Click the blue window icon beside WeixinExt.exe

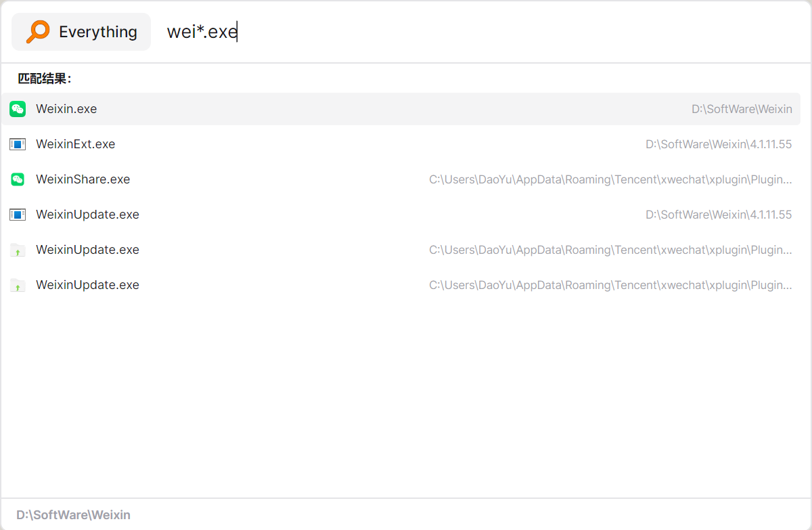(18, 144)
